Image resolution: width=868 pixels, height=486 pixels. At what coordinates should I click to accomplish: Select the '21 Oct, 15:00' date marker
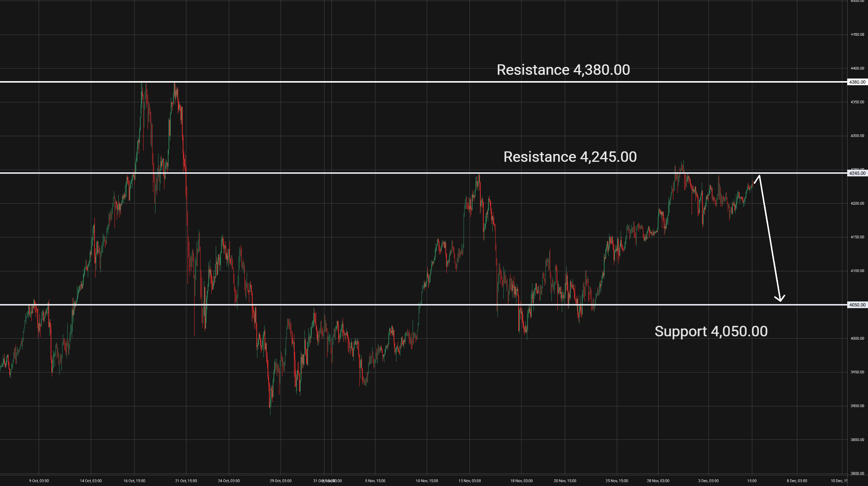point(186,481)
